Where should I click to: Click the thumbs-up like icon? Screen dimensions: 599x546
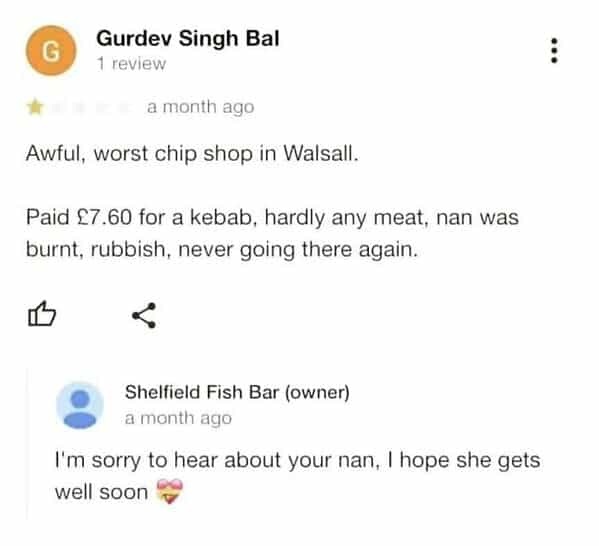pyautogui.click(x=42, y=314)
